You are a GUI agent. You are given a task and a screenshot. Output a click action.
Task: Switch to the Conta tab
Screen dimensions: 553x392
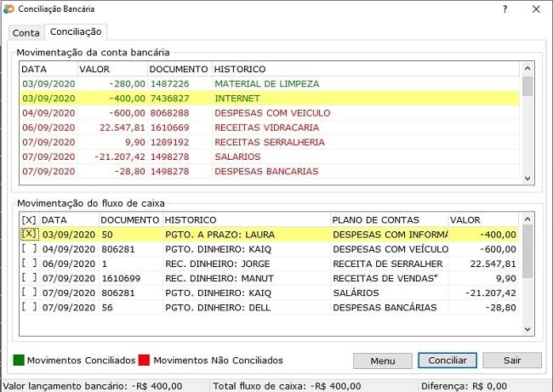[x=26, y=33]
